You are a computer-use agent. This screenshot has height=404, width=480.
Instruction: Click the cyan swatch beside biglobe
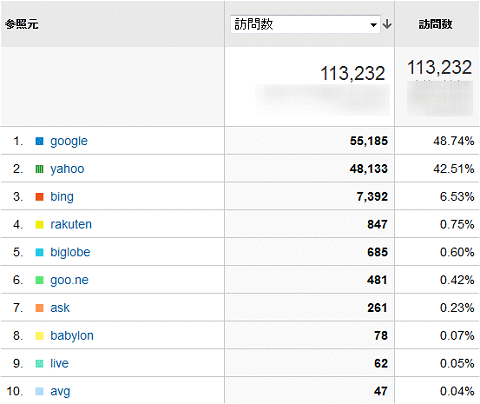pyautogui.click(x=39, y=252)
